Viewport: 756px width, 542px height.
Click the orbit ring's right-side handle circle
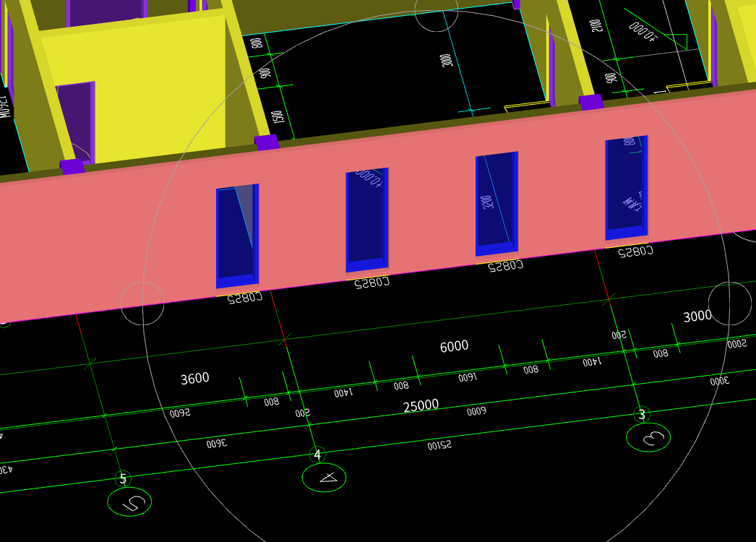[x=729, y=304]
